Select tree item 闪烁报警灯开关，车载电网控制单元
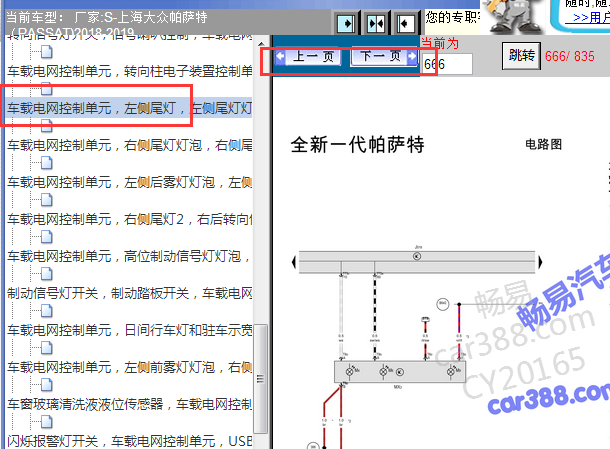Image resolution: width=610 pixels, height=449 pixels. (130, 441)
